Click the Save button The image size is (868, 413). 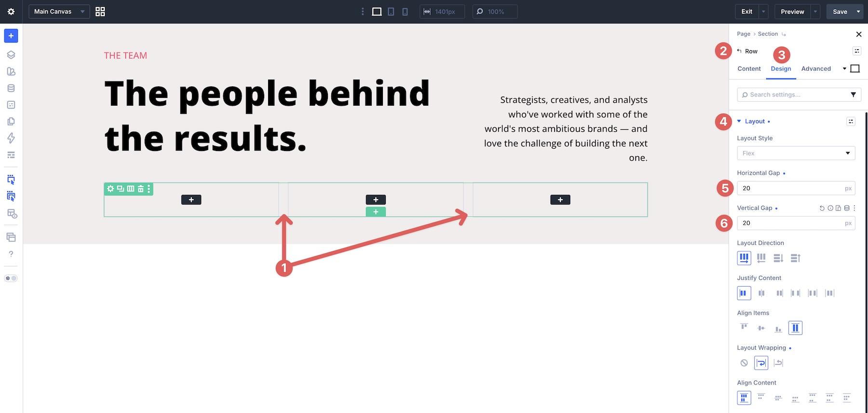tap(840, 12)
